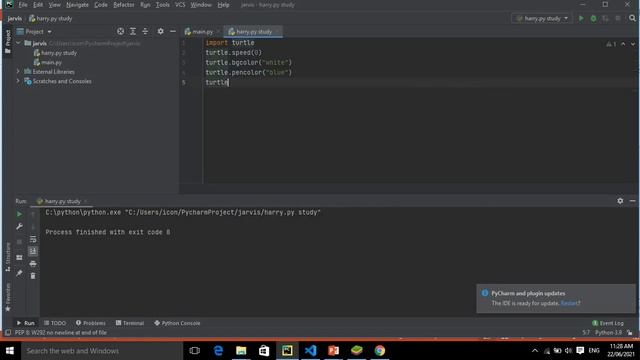Click the warnings count indicator in editor

click(x=611, y=44)
